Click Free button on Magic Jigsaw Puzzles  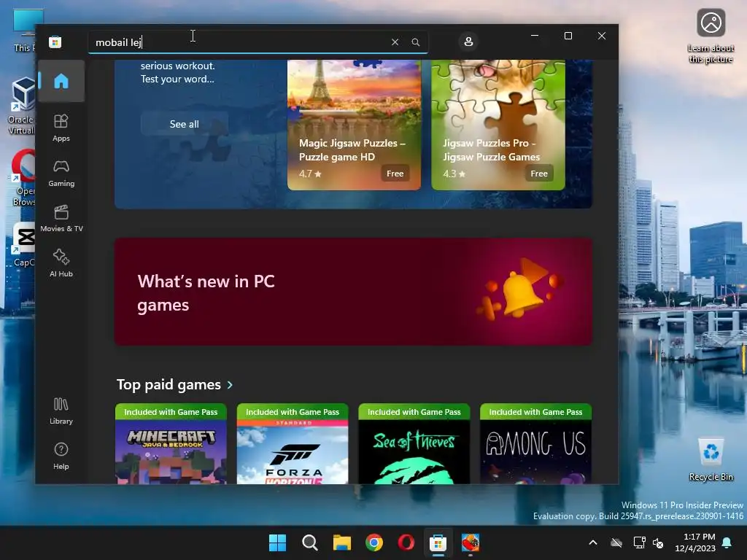395,174
